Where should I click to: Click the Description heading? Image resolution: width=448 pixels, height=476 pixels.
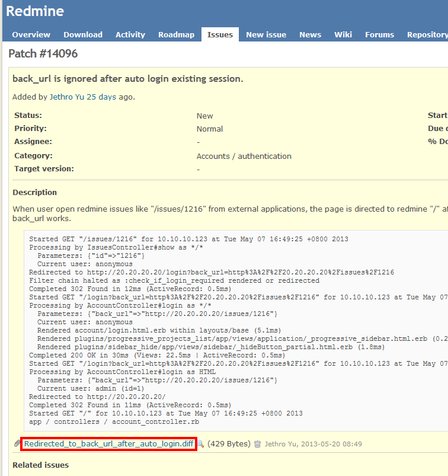[x=34, y=193]
